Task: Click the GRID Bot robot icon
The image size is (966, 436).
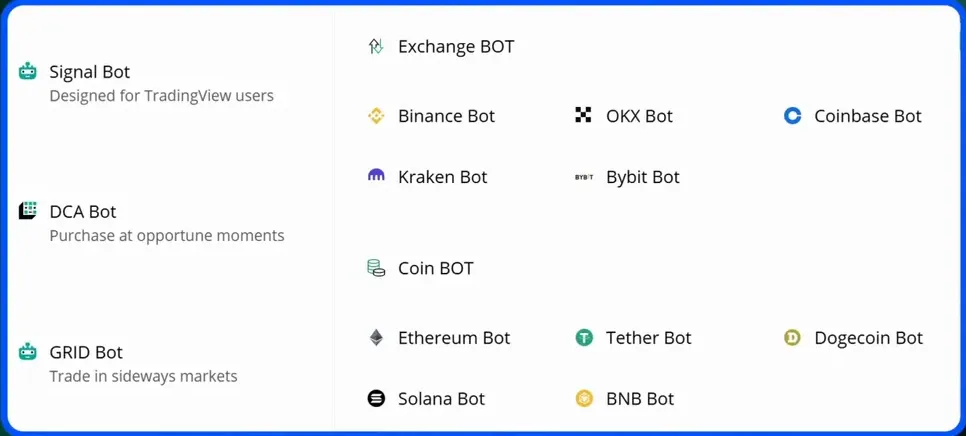Action: (28, 352)
